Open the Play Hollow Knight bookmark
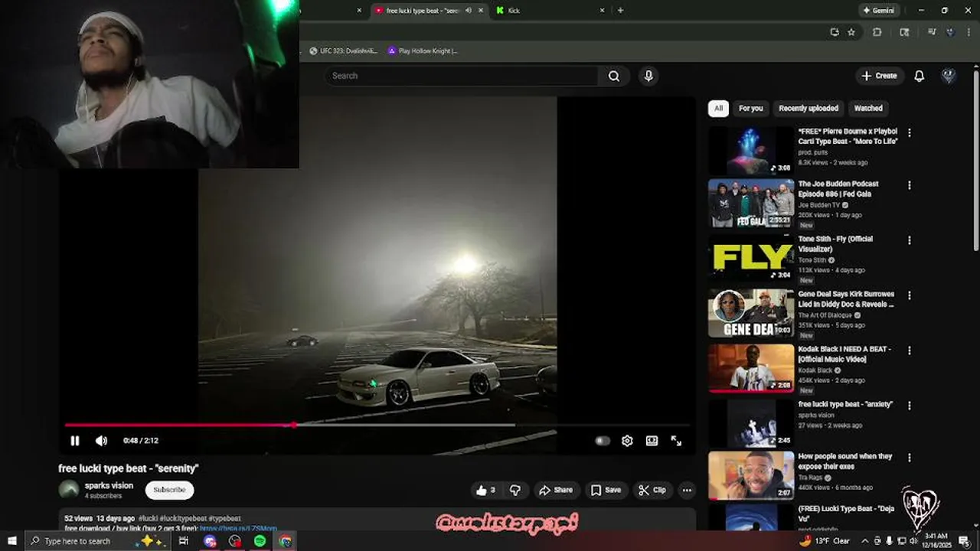980x551 pixels. coord(422,51)
